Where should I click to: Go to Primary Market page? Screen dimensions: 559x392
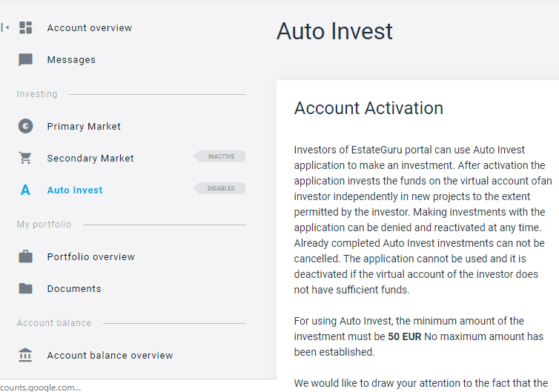84,127
